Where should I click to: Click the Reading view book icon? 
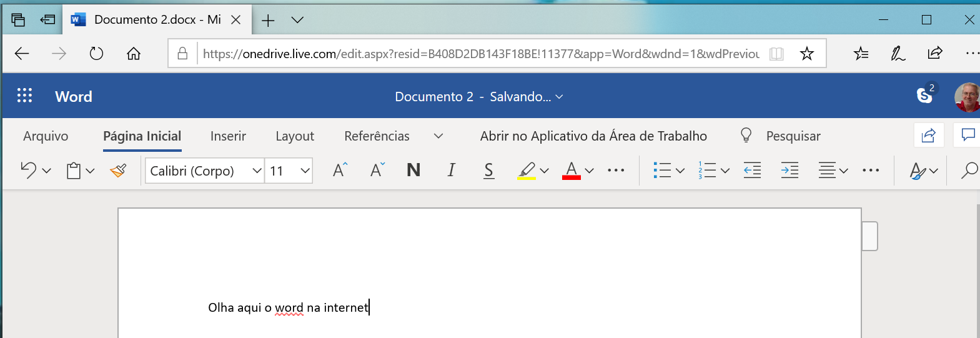pyautogui.click(x=776, y=54)
